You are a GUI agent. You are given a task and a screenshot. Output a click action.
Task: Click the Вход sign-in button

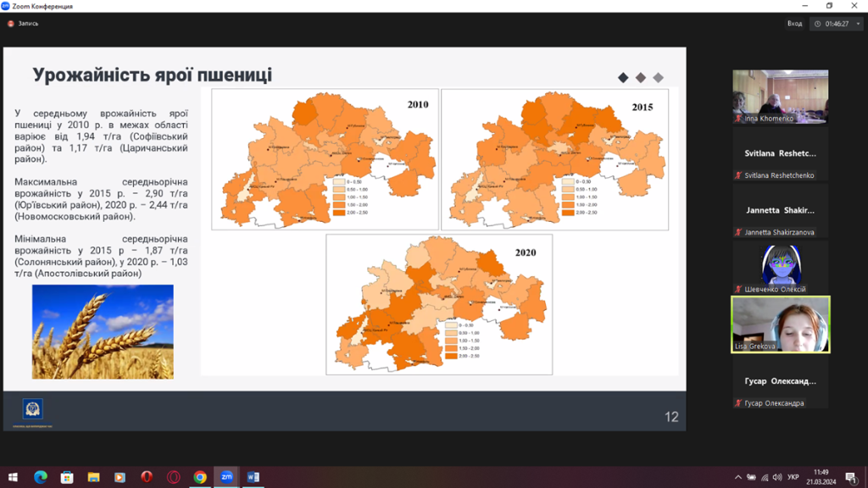coord(794,24)
